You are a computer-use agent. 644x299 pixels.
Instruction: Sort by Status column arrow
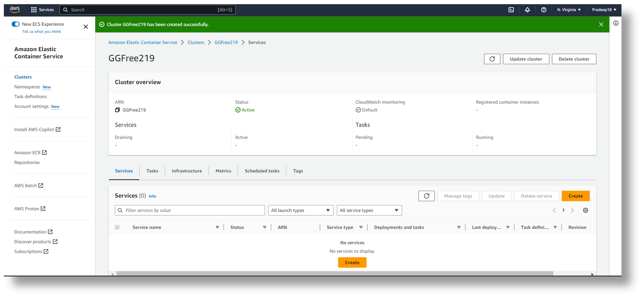(x=264, y=227)
